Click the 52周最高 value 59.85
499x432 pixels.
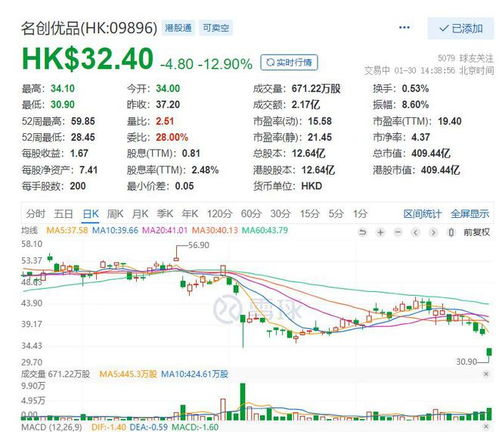coord(83,121)
